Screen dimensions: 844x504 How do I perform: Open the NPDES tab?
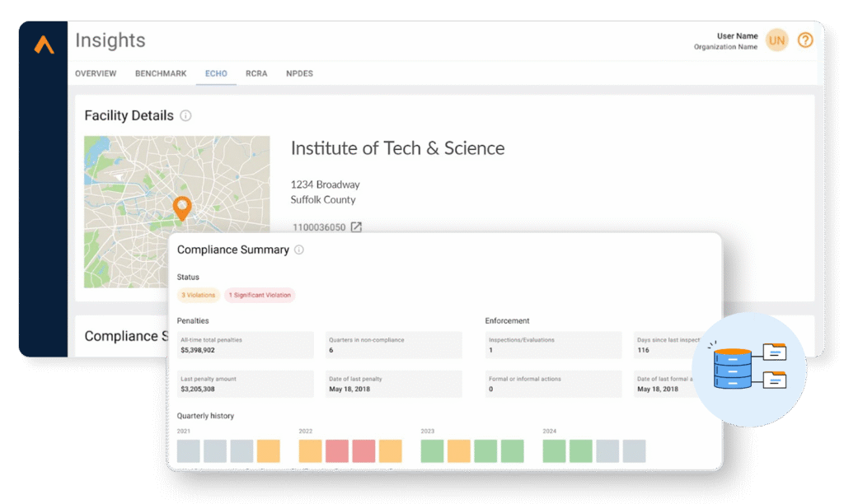299,73
